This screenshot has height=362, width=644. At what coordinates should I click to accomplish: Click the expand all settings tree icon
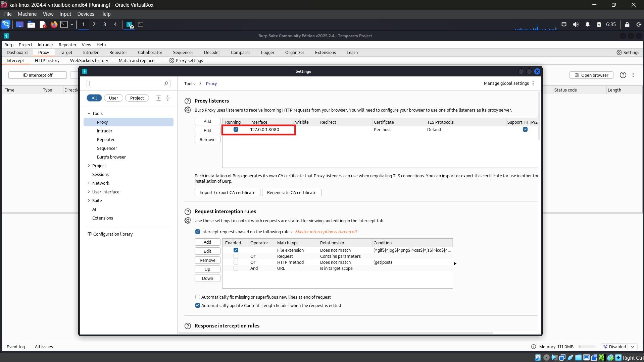[x=158, y=98]
